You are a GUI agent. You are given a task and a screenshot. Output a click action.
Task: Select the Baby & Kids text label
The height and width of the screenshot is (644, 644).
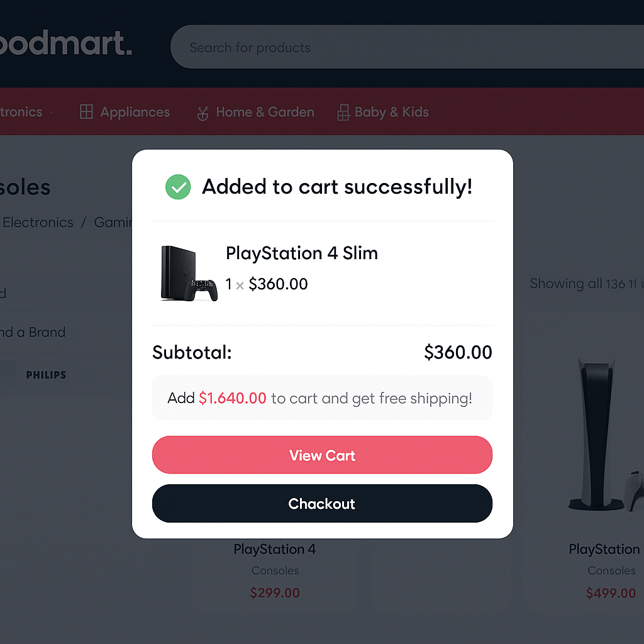point(391,113)
